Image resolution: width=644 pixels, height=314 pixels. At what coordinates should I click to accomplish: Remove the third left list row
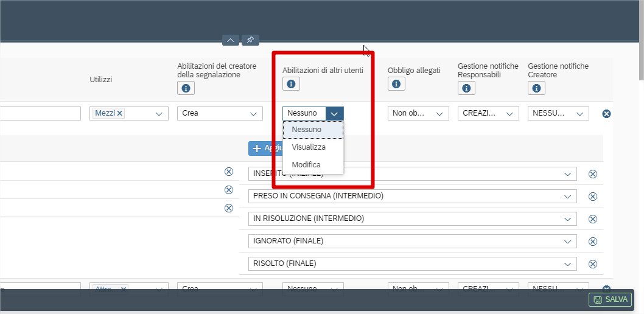(229, 208)
